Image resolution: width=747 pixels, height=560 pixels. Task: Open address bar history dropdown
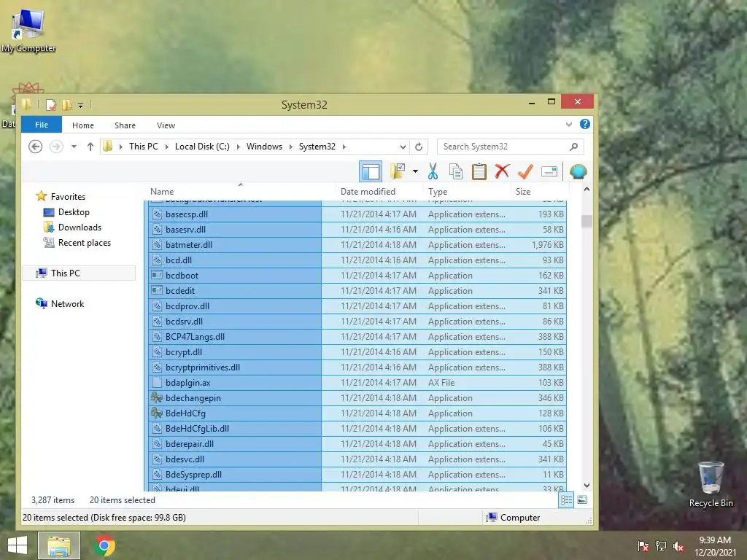pos(403,147)
